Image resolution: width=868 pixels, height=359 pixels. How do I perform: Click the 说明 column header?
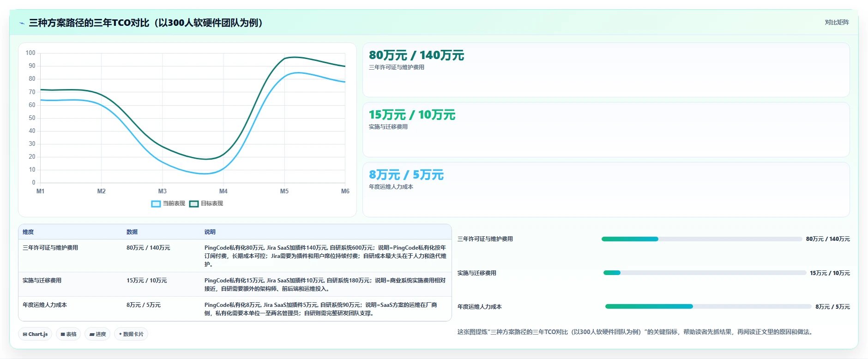pos(210,232)
